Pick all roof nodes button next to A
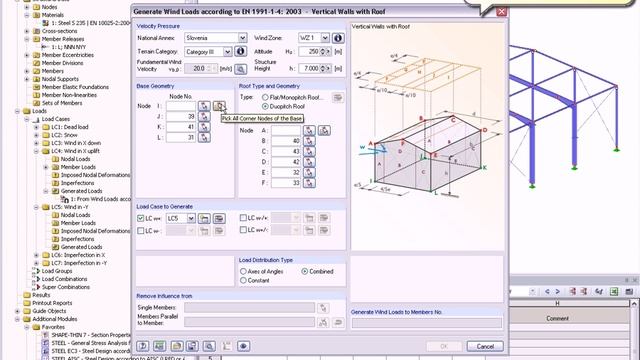This screenshot has height=360, width=640. [x=324, y=131]
